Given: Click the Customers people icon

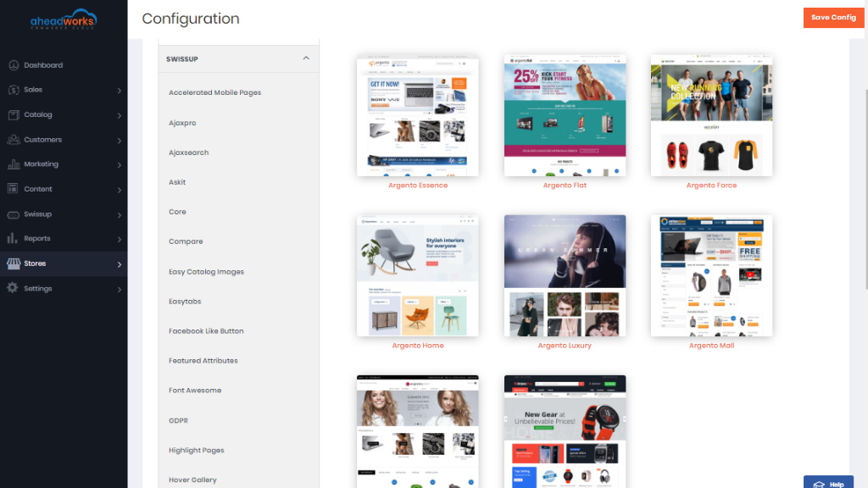Looking at the screenshot, I should 14,140.
